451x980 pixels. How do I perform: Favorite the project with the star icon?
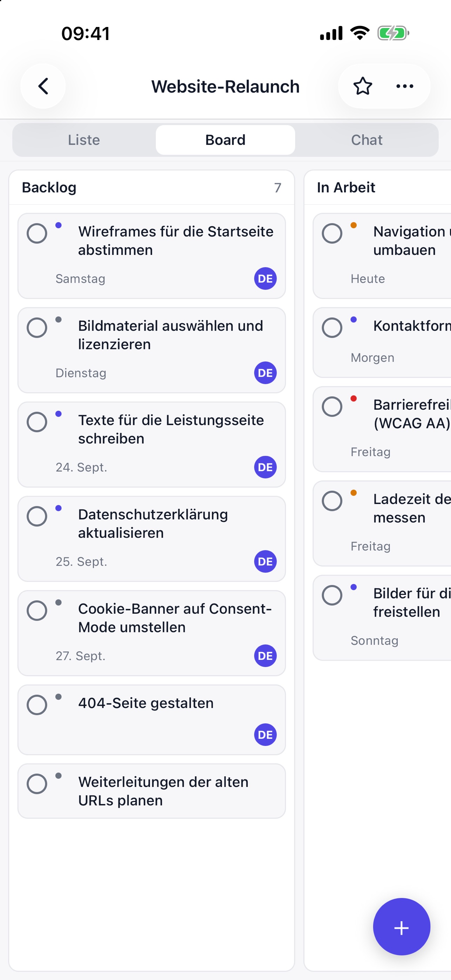click(x=363, y=86)
